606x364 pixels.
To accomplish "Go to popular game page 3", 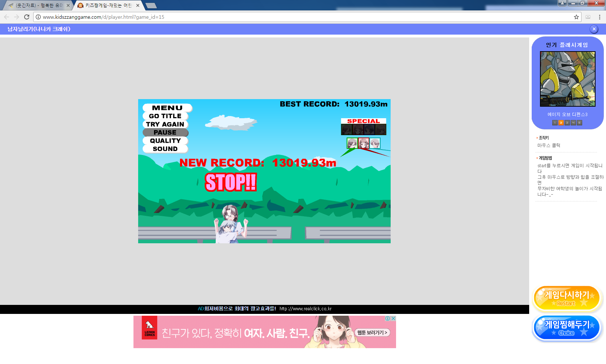I will tap(567, 123).
